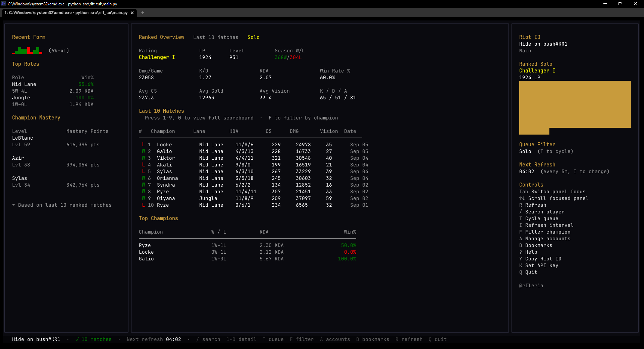This screenshot has width=644, height=349.
Task: Select match row 7 with Syndra
Action: coord(255,185)
